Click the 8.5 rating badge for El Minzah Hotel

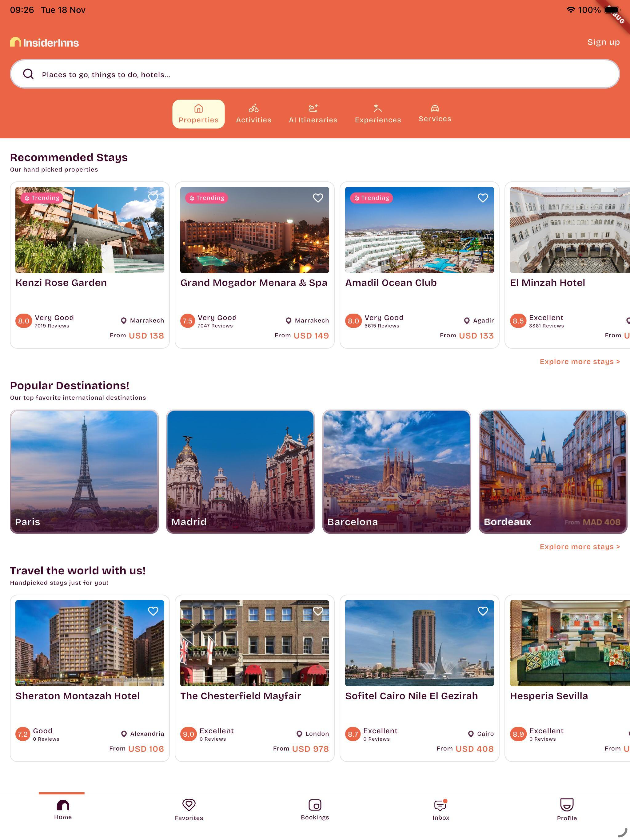coord(518,321)
